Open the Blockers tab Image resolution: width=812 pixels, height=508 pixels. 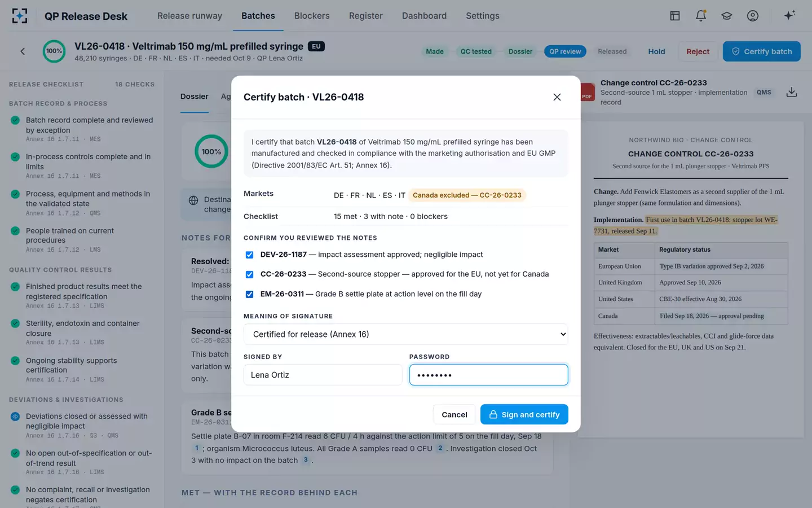click(x=312, y=16)
